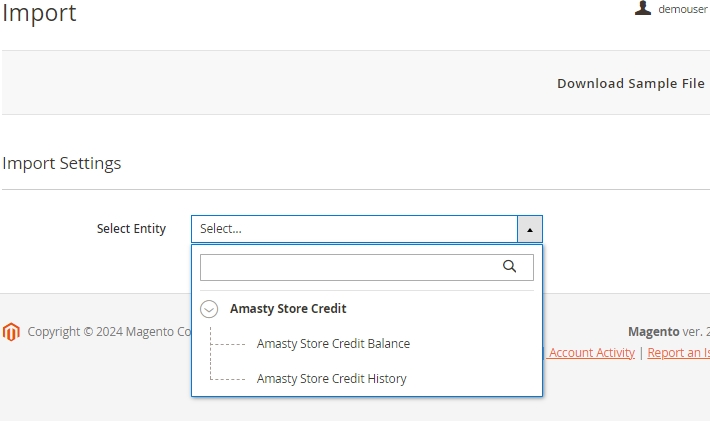Click Download Sample File button
The image size is (710, 421).
coord(631,83)
